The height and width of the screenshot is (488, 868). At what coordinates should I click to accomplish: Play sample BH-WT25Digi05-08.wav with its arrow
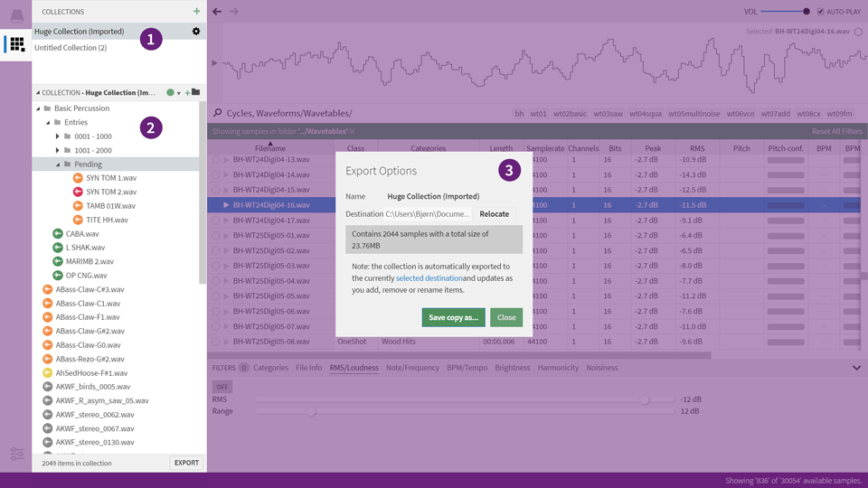tap(226, 342)
